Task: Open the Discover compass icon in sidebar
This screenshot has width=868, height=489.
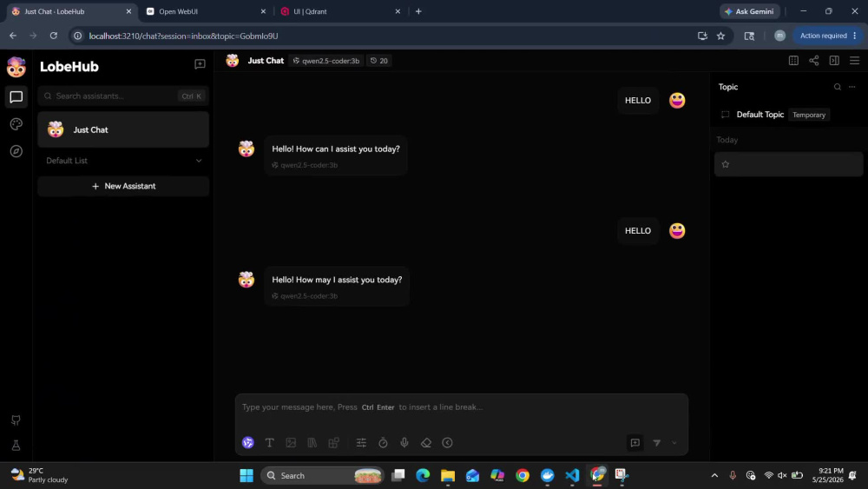Action: coord(16,151)
